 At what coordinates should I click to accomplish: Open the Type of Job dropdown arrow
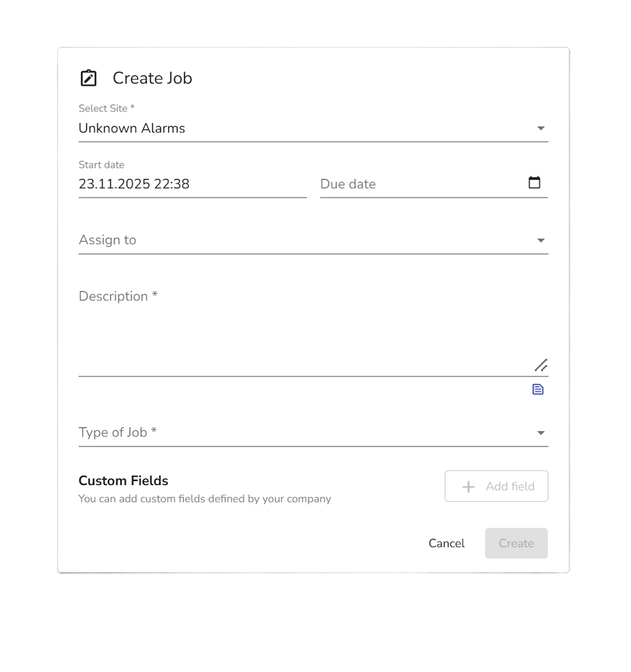541,433
